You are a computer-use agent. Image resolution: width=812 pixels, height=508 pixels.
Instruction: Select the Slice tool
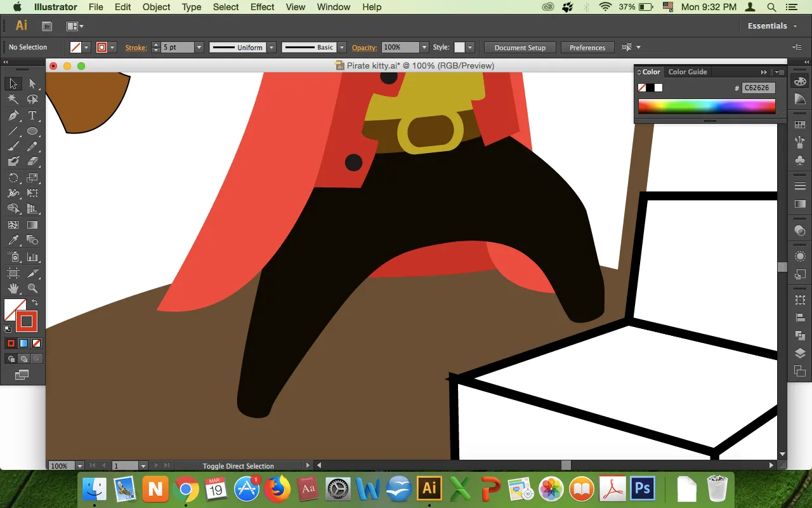point(32,273)
